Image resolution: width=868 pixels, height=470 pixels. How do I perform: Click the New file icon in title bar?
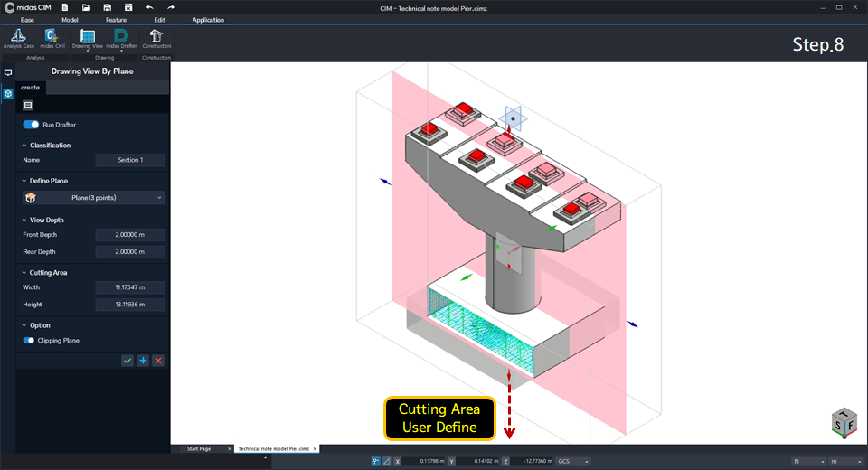pyautogui.click(x=65, y=7)
